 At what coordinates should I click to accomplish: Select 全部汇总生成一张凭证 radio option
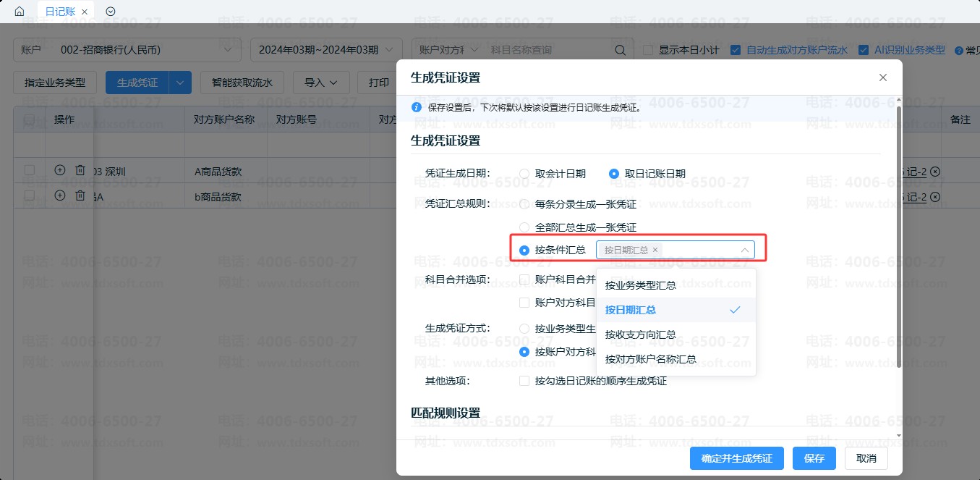point(525,227)
